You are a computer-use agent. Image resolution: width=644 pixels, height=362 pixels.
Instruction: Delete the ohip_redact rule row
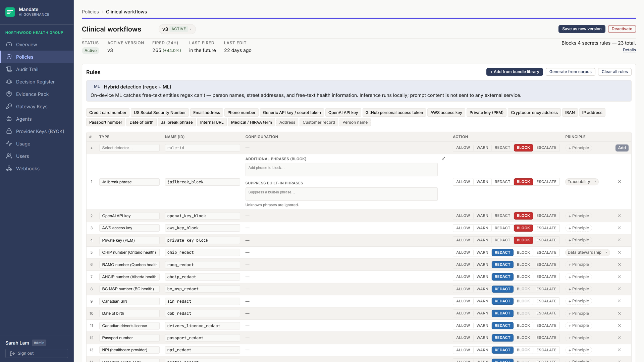click(x=619, y=252)
